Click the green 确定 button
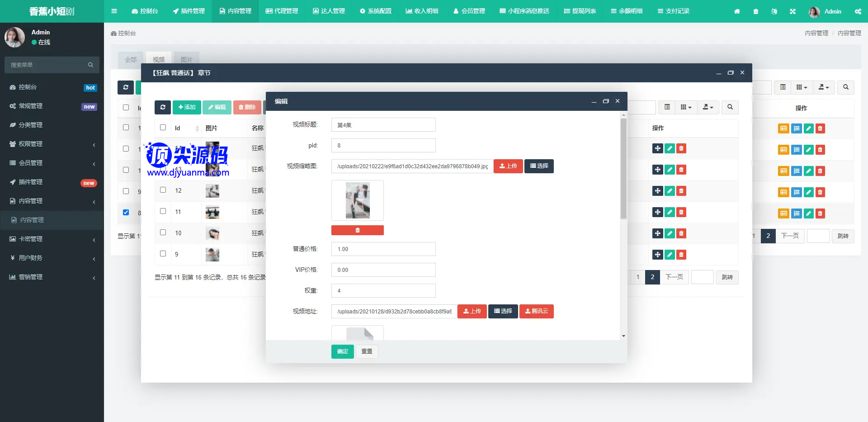 [x=342, y=351]
